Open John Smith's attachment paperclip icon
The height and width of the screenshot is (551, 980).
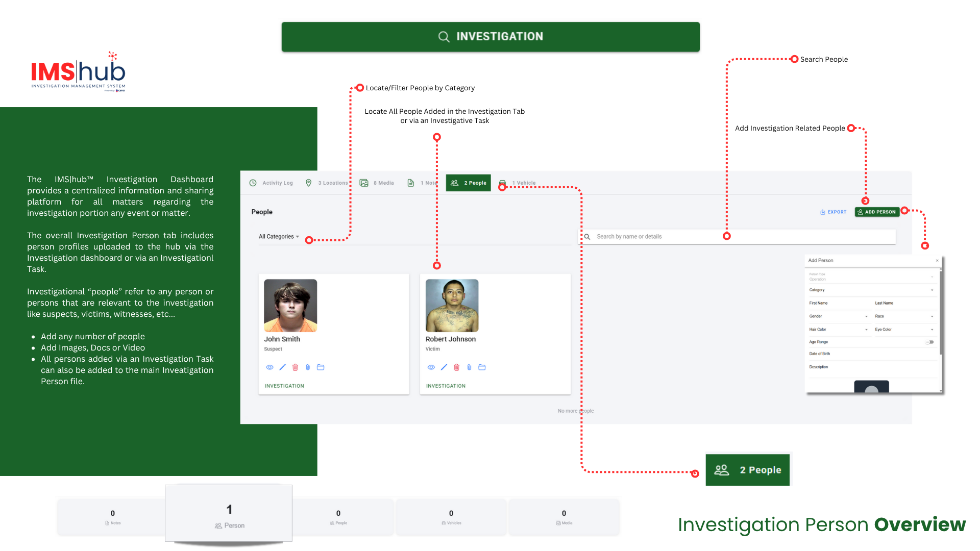click(x=308, y=367)
